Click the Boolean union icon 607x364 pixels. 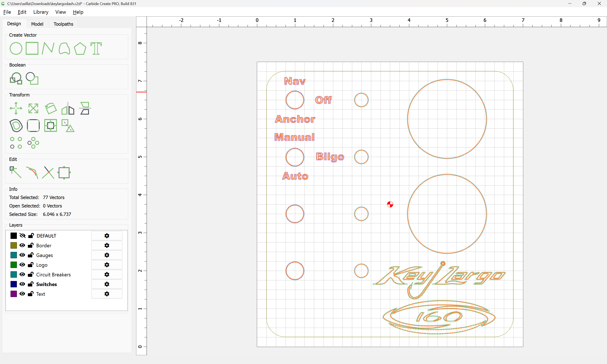point(16,78)
